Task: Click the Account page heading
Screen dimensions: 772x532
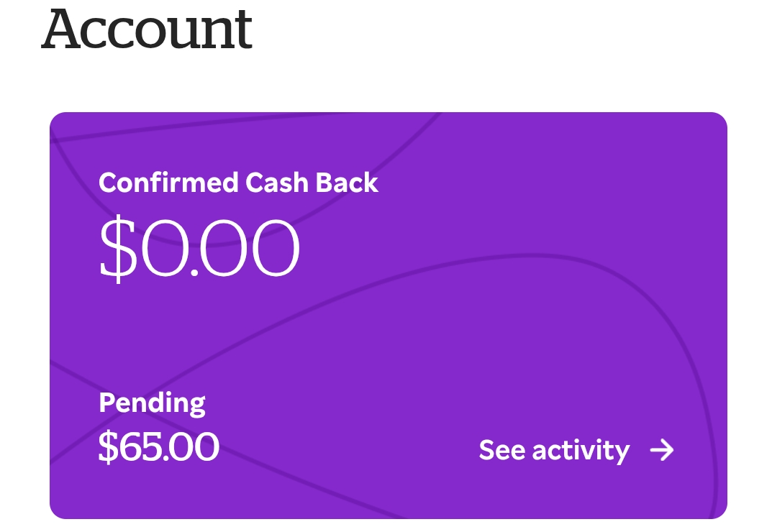Action: pyautogui.click(x=147, y=29)
